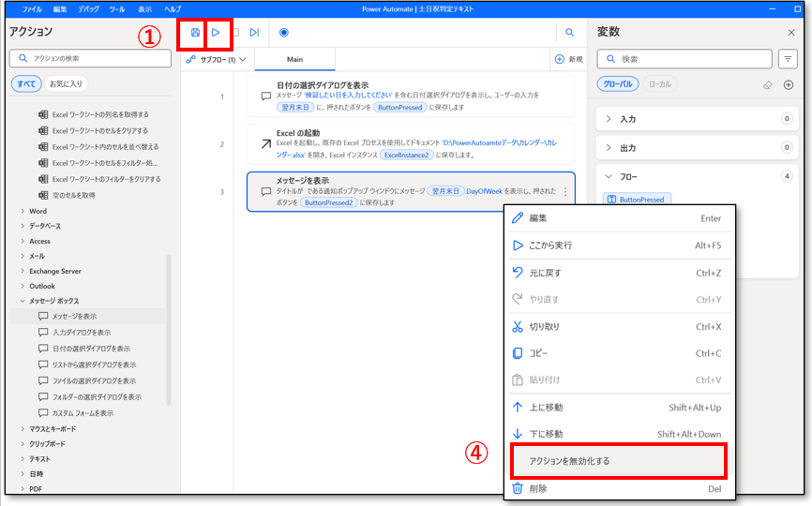Open the サブフロー dropdown
Viewport: 812px width, 506px height.
(217, 59)
